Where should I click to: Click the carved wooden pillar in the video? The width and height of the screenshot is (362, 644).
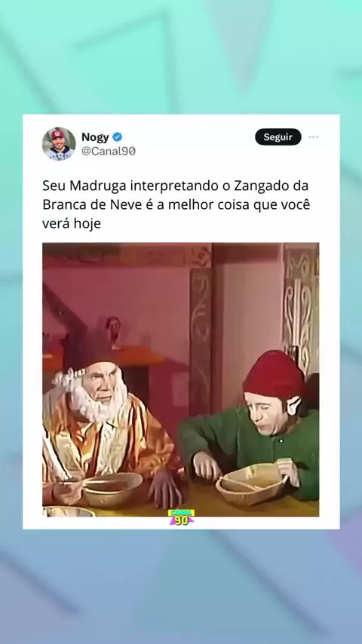pos(201,333)
